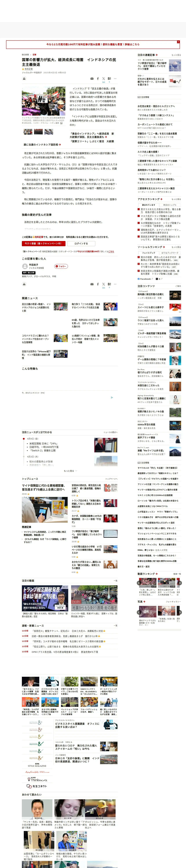
Task: Click the top Hatena Bookmark B! icon
Action: click(x=109, y=79)
